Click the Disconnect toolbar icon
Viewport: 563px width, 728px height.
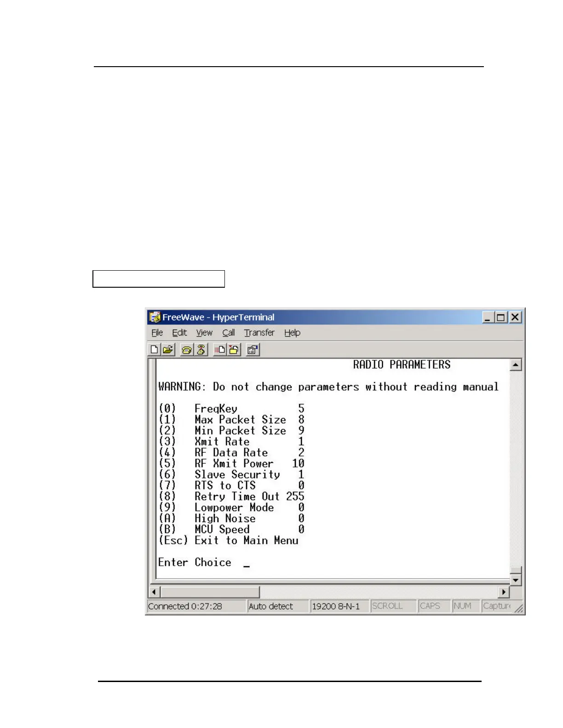coord(201,350)
